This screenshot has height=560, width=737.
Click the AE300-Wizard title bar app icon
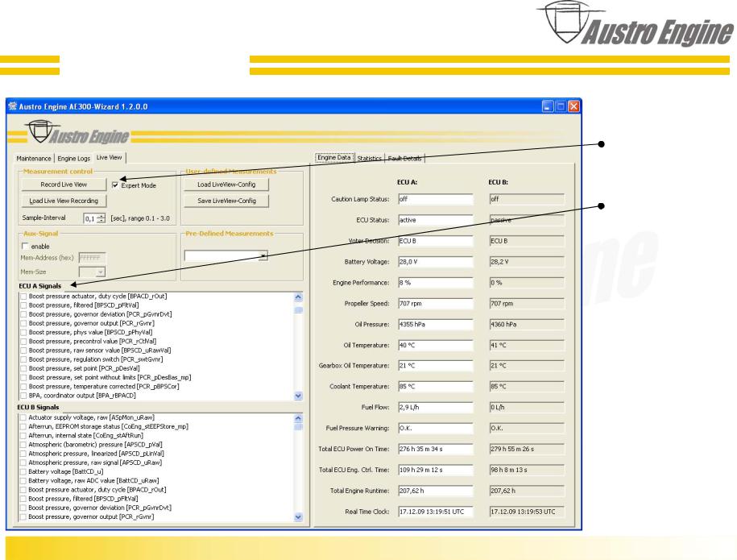[x=13, y=106]
